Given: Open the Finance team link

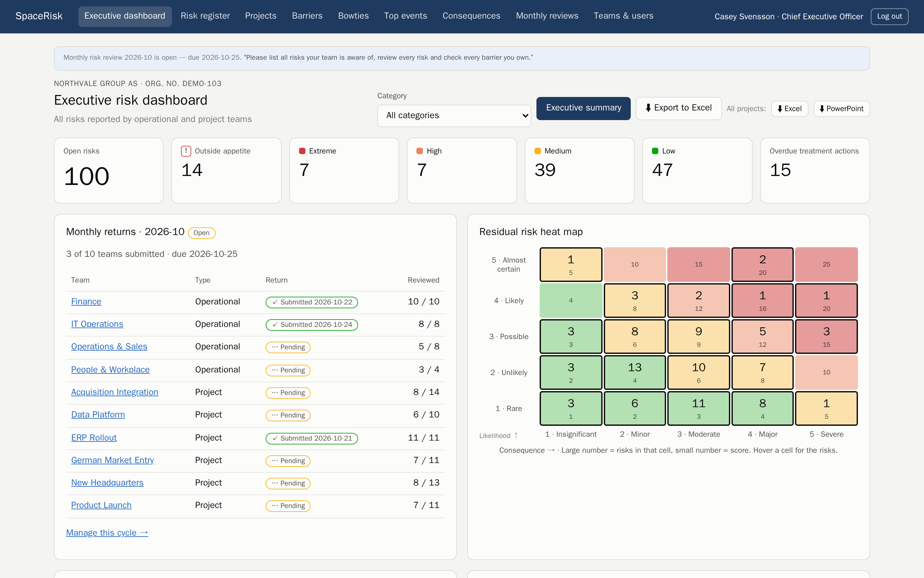Looking at the screenshot, I should click(86, 302).
